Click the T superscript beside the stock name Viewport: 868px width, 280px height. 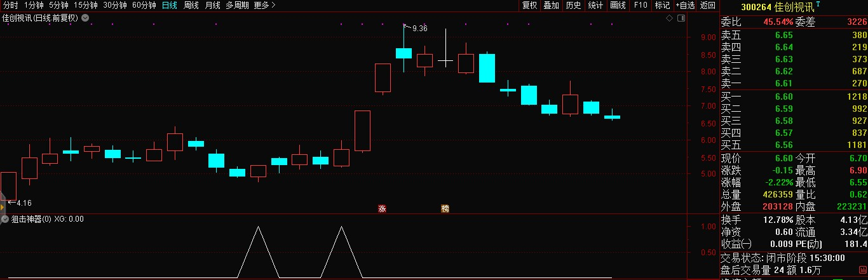pyautogui.click(x=818, y=4)
